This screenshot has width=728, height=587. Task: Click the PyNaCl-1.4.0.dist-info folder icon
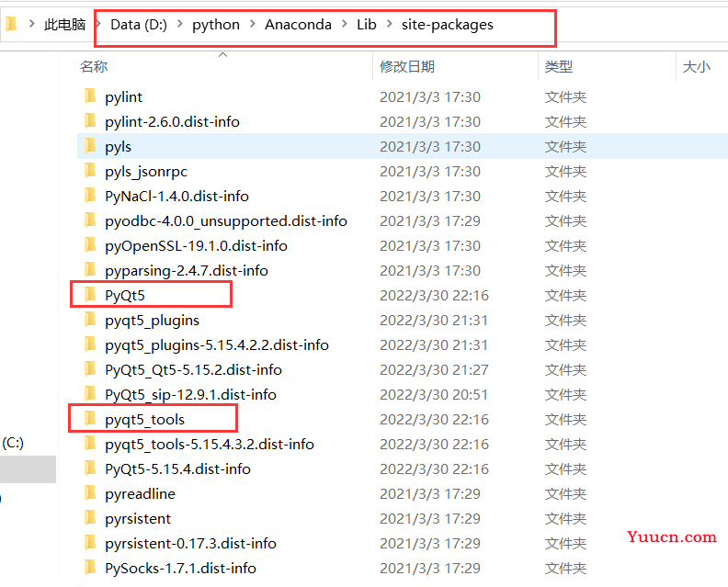(90, 196)
